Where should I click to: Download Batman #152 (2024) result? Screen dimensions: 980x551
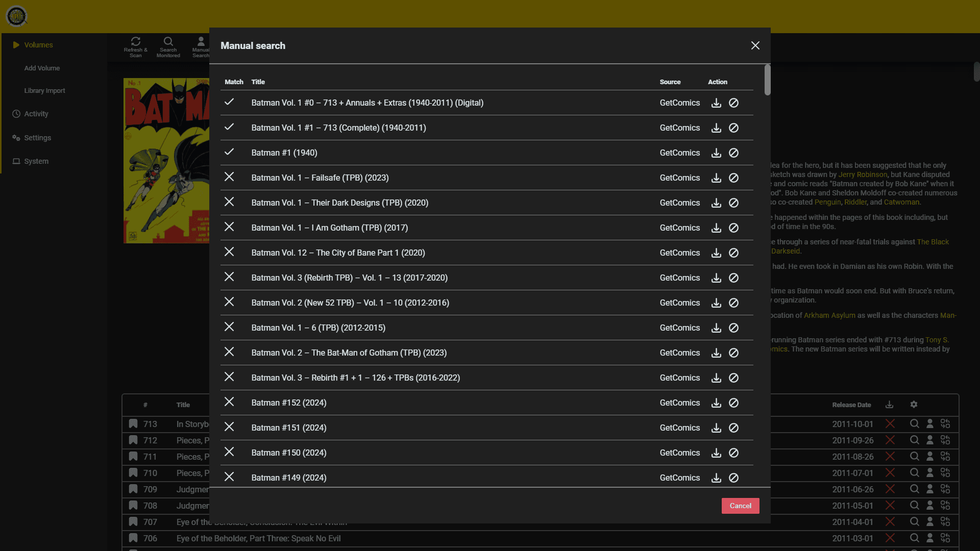[x=716, y=403]
